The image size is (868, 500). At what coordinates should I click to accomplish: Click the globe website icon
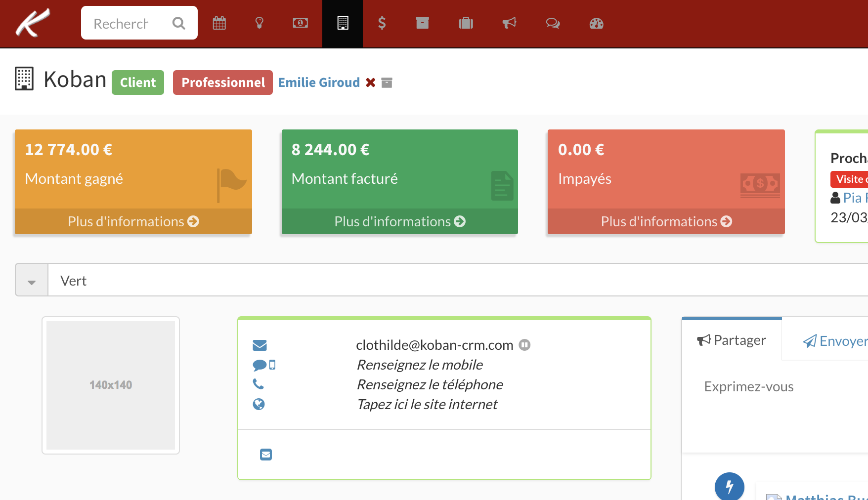tap(259, 404)
